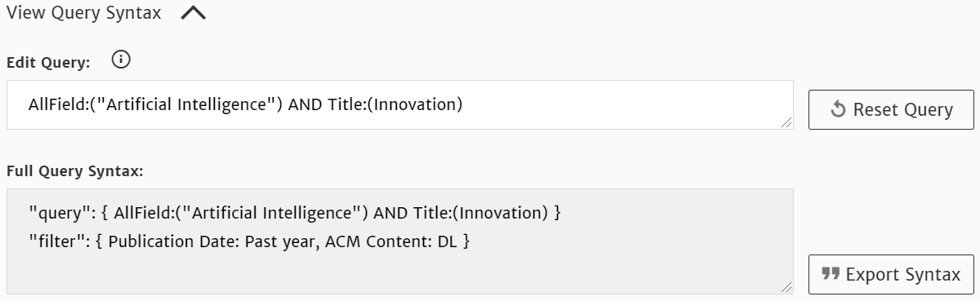
Task: Click the circular arrow icon in Reset Query
Action: point(838,110)
